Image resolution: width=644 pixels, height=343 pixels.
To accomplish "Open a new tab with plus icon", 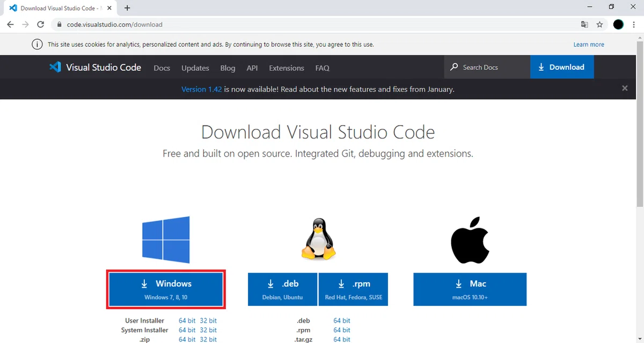I will [x=127, y=8].
